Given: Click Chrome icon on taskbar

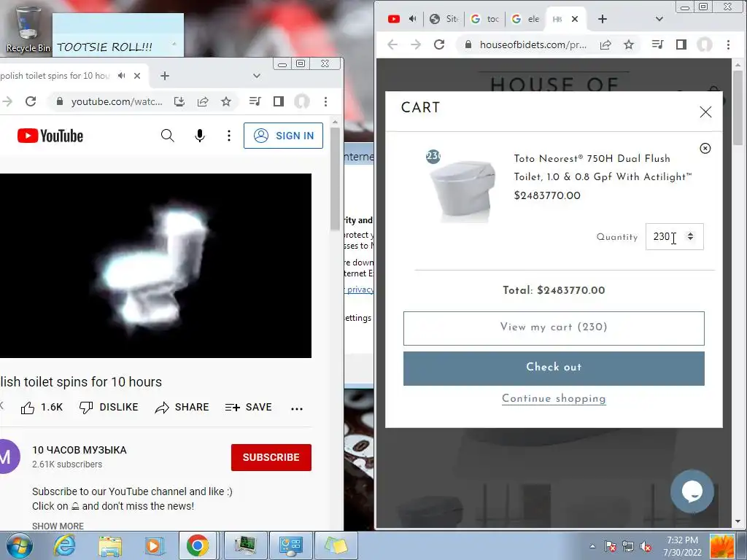Looking at the screenshot, I should (x=197, y=545).
